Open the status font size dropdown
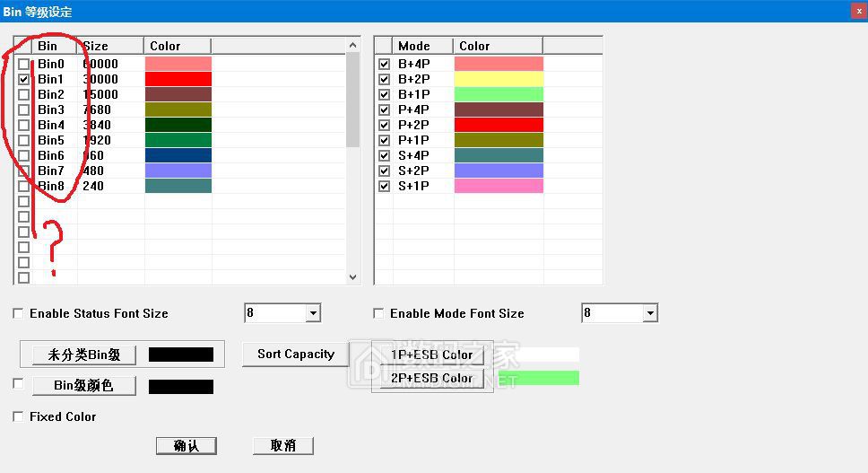 [x=313, y=313]
